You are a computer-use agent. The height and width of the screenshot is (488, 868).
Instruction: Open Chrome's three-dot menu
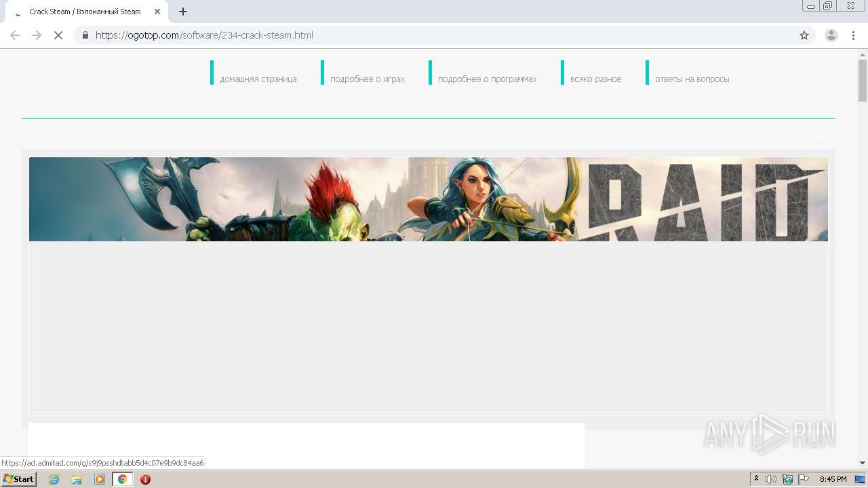853,35
